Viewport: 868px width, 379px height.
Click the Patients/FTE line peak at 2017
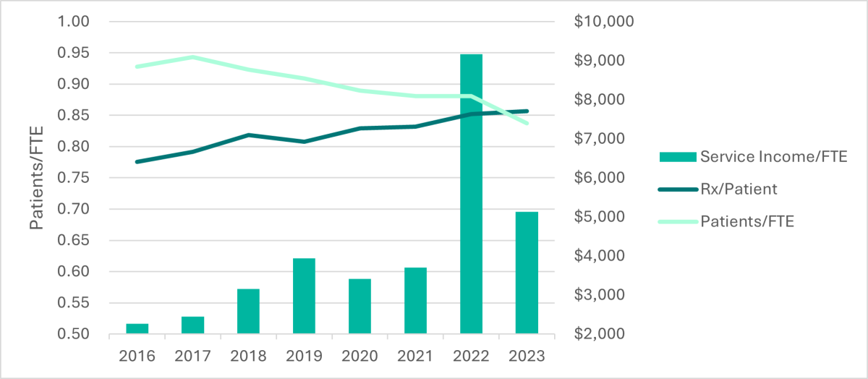coord(192,57)
